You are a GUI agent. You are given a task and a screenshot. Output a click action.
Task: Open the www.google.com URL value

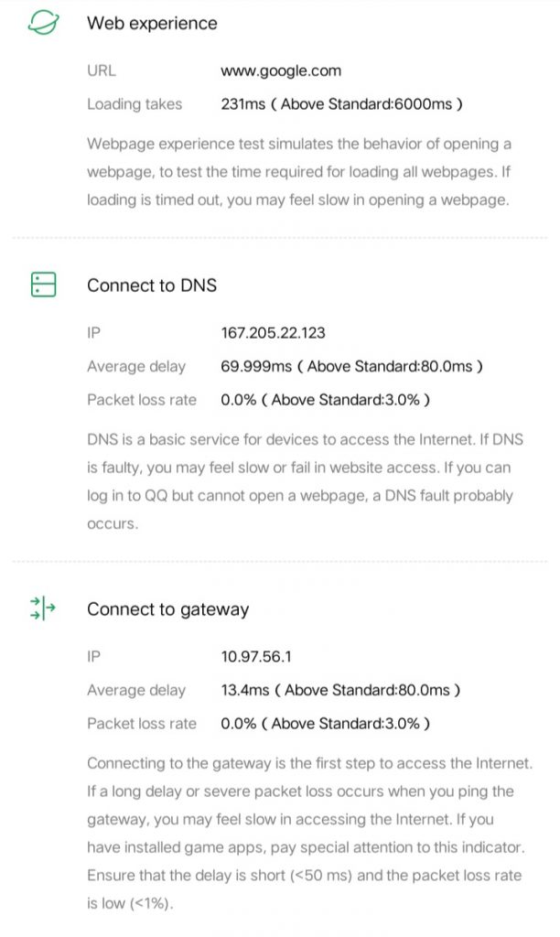[281, 70]
